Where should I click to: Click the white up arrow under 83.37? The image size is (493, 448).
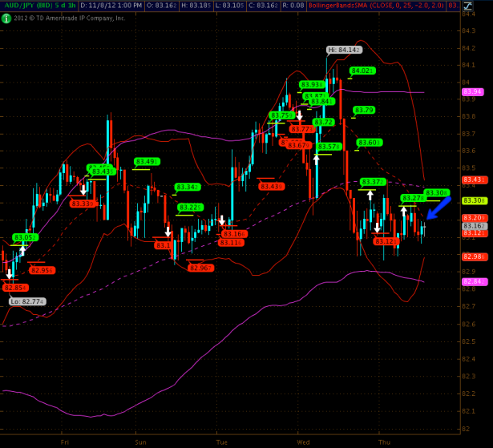pos(370,196)
